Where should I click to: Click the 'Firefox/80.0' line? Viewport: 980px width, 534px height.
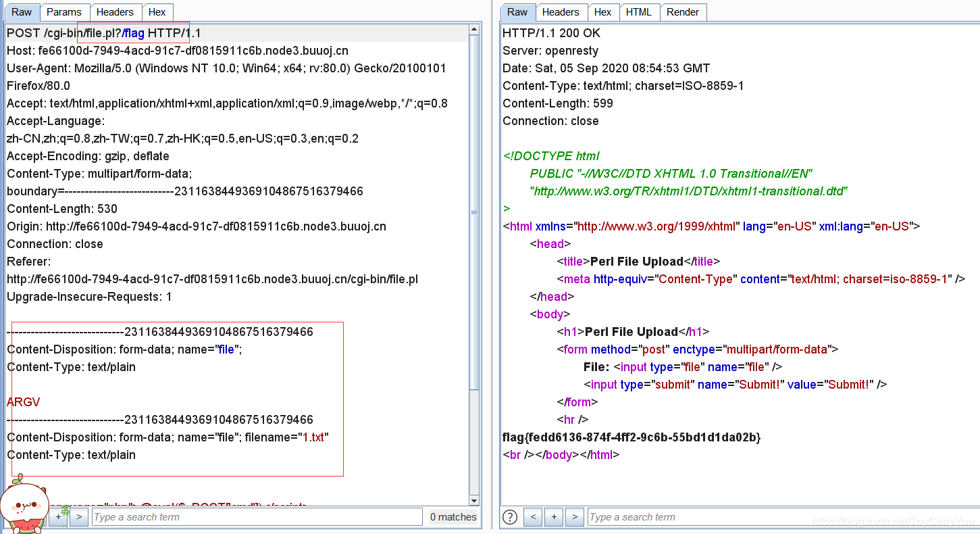point(38,86)
